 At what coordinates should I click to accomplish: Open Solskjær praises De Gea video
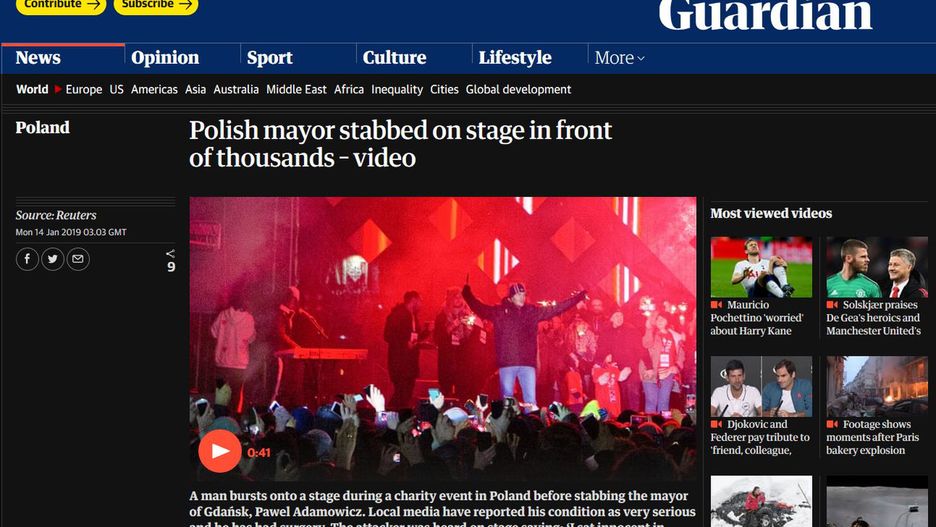tap(877, 267)
